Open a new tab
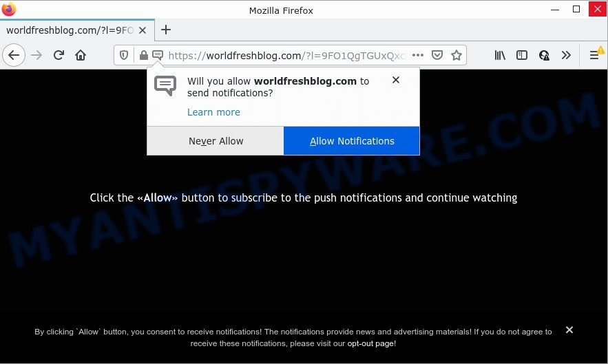Viewport: 608px width, 364px height. point(166,30)
